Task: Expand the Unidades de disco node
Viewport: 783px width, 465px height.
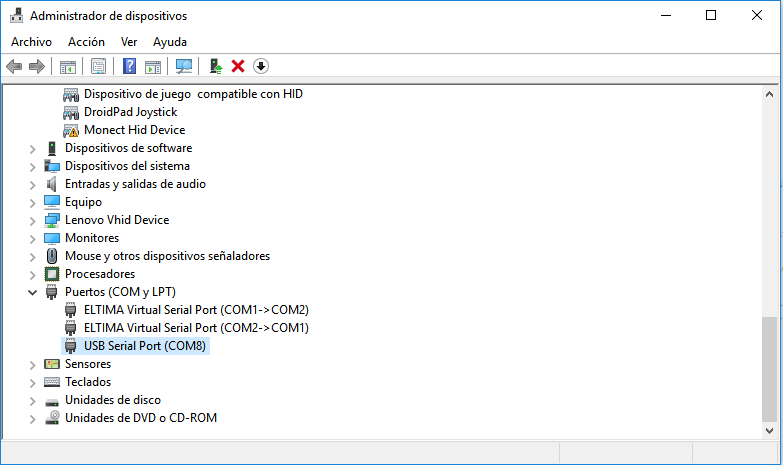Action: tap(32, 401)
